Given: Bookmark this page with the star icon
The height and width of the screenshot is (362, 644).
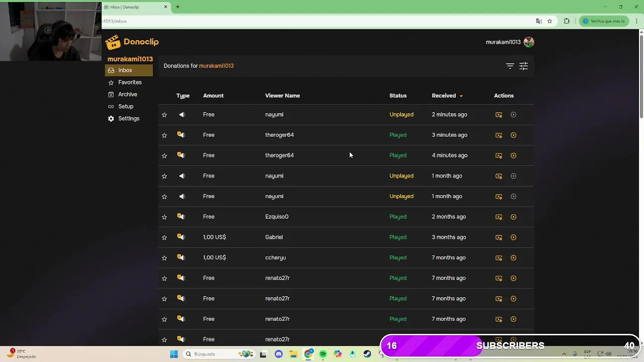Looking at the screenshot, I should pyautogui.click(x=549, y=21).
